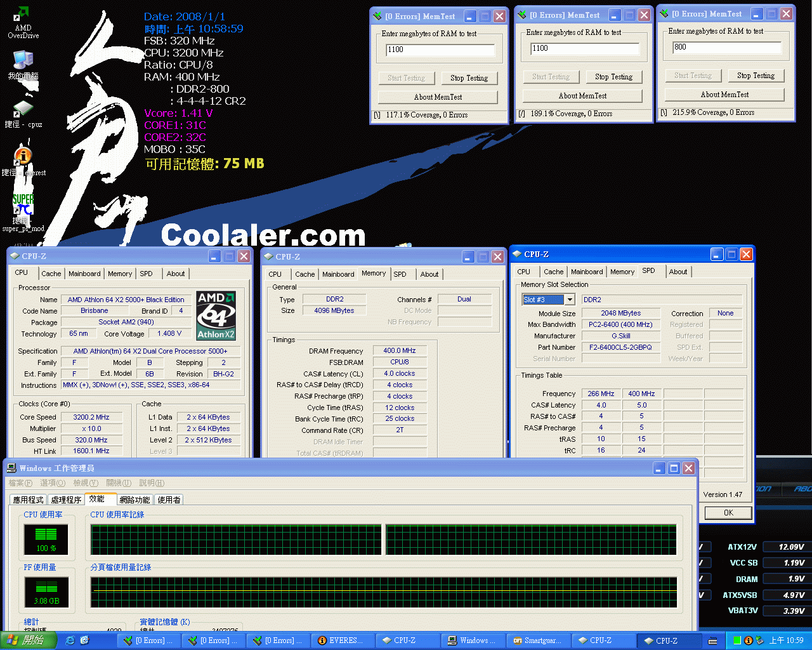Open the super_pi_mod desktop shortcut
Image resolution: width=812 pixels, height=650 pixels.
pyautogui.click(x=23, y=213)
